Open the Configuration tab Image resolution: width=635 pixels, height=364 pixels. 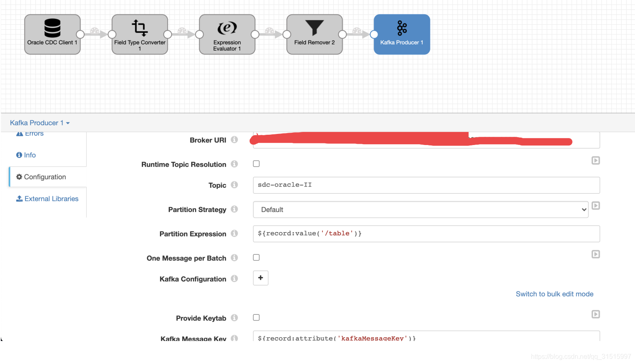point(48,177)
